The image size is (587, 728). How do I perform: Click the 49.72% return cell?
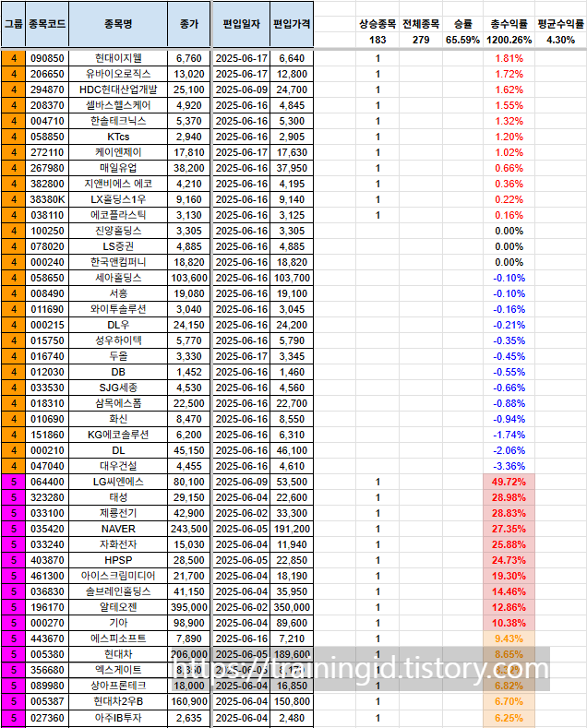[x=509, y=482]
